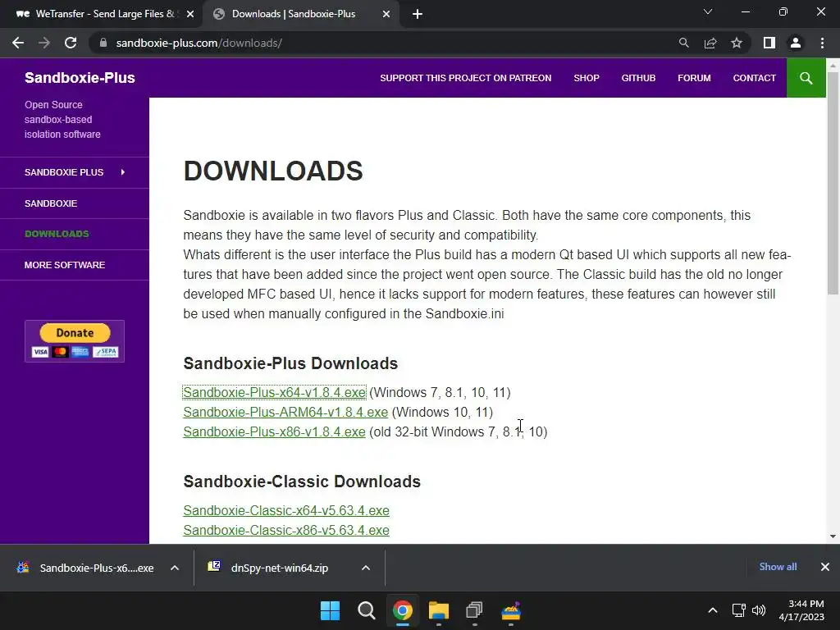Reload the Sandboxie downloads page
840x630 pixels.
(x=71, y=43)
